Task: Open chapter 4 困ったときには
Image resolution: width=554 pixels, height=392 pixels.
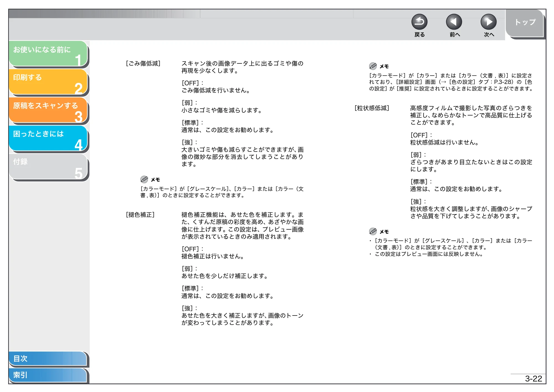Action: tap(48, 139)
